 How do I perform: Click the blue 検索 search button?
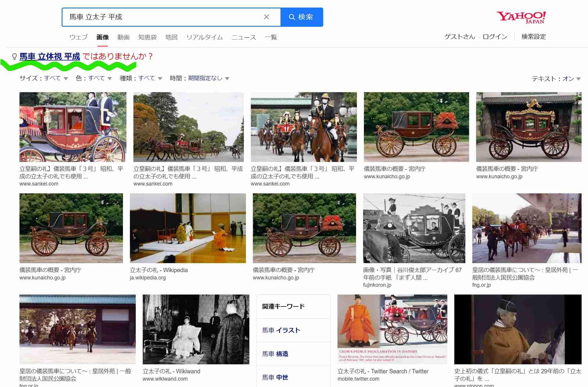(301, 17)
